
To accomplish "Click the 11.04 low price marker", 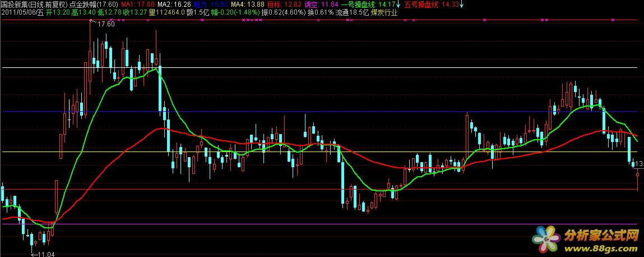I will [x=45, y=254].
